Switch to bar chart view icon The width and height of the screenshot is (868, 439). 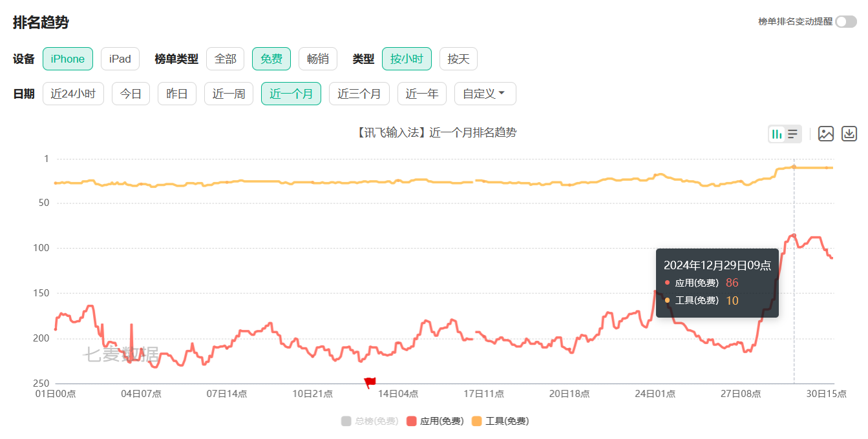click(777, 134)
